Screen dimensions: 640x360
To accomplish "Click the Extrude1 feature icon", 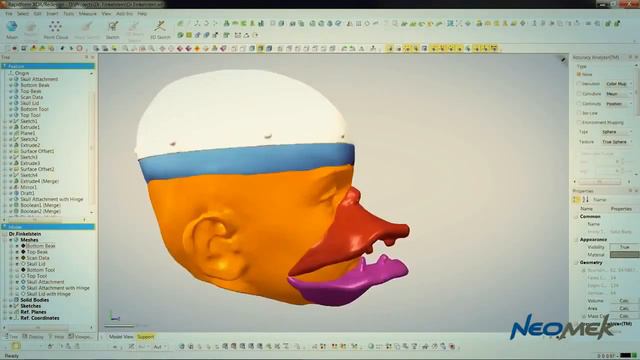I will coord(16,127).
